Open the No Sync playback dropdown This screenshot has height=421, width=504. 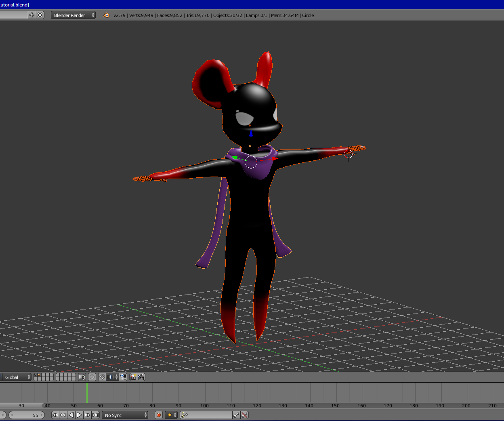pos(124,415)
